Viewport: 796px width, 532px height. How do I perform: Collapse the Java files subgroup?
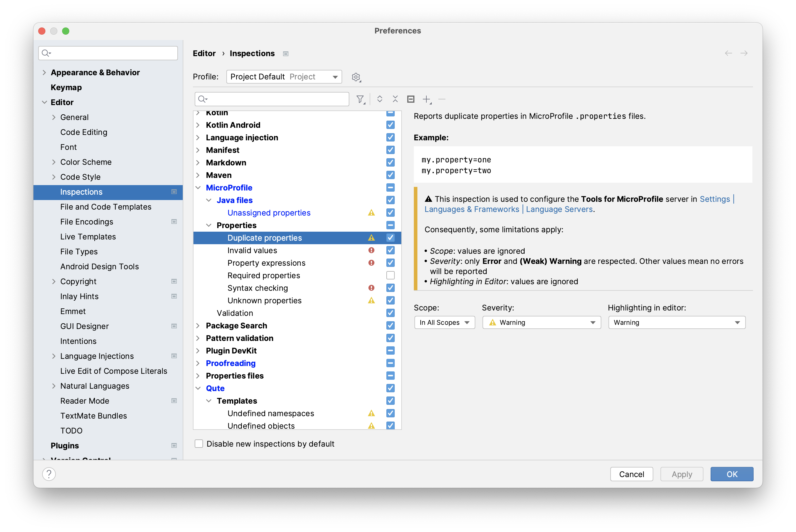[x=209, y=200]
